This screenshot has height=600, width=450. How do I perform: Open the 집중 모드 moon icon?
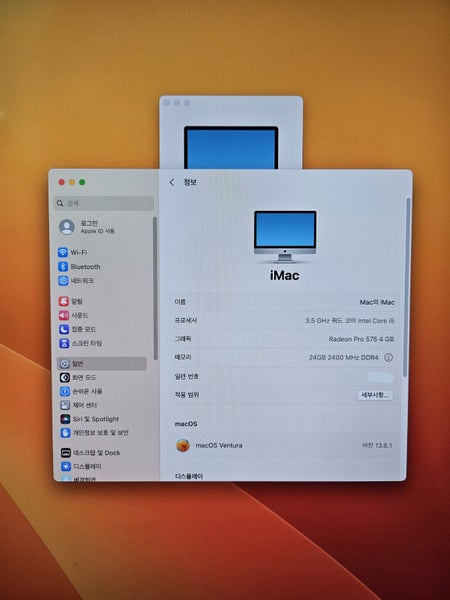point(64,329)
